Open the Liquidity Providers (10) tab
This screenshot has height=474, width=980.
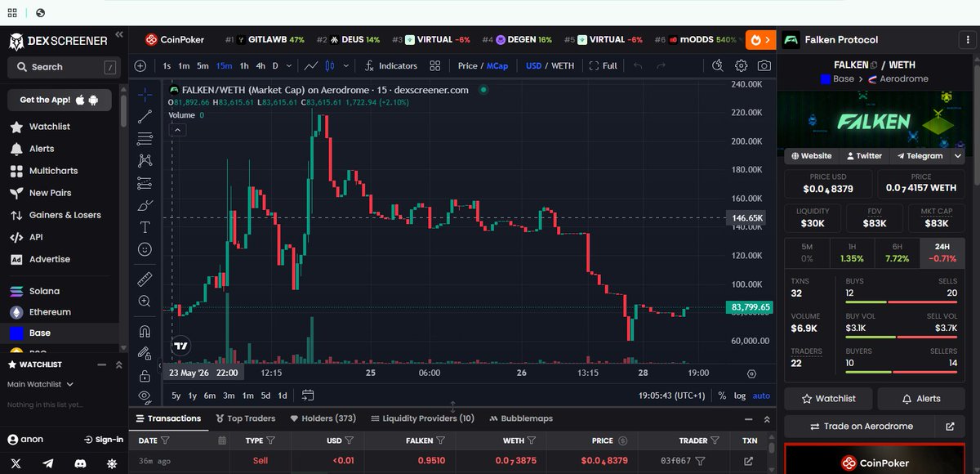[422, 418]
